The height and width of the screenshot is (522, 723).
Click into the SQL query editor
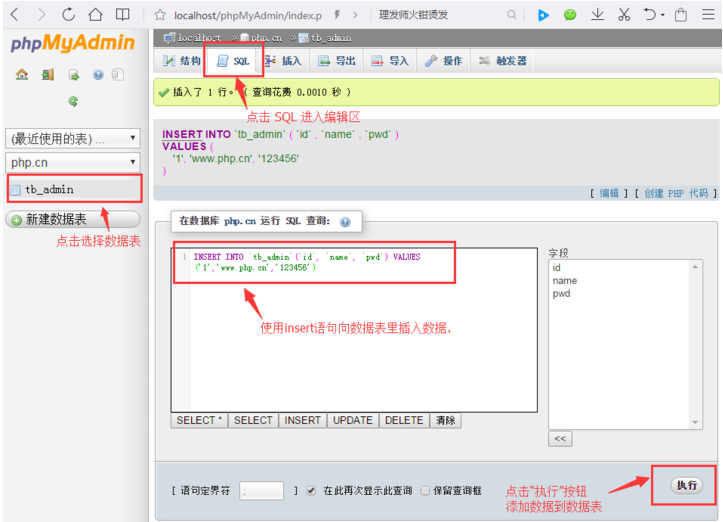(354, 330)
